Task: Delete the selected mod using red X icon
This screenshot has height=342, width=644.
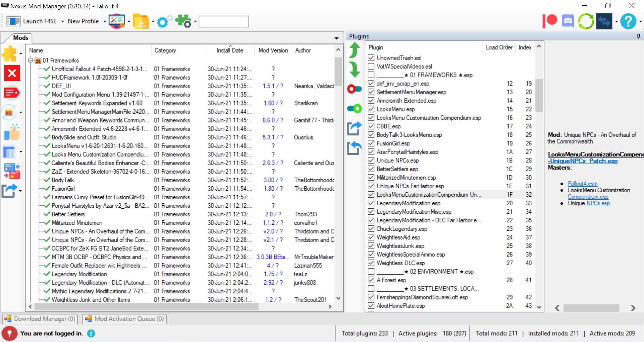Action: point(12,73)
